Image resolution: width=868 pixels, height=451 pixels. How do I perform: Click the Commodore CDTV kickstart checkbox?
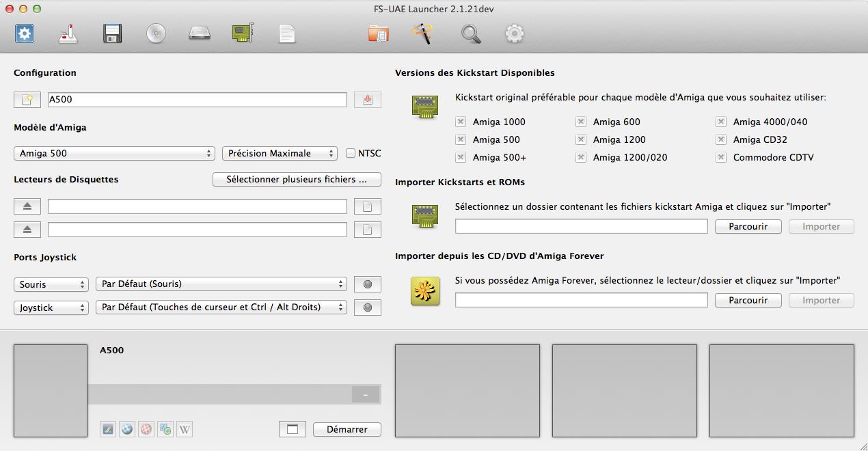click(x=721, y=157)
